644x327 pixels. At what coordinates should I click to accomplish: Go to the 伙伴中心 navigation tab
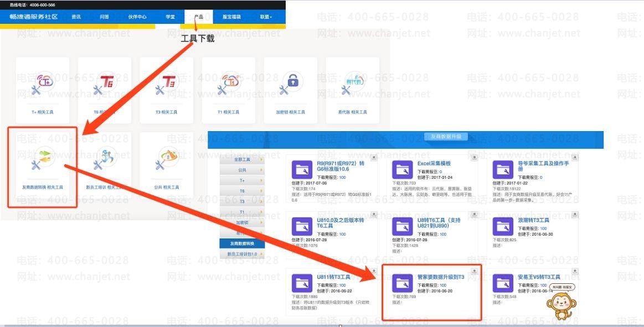tap(137, 17)
